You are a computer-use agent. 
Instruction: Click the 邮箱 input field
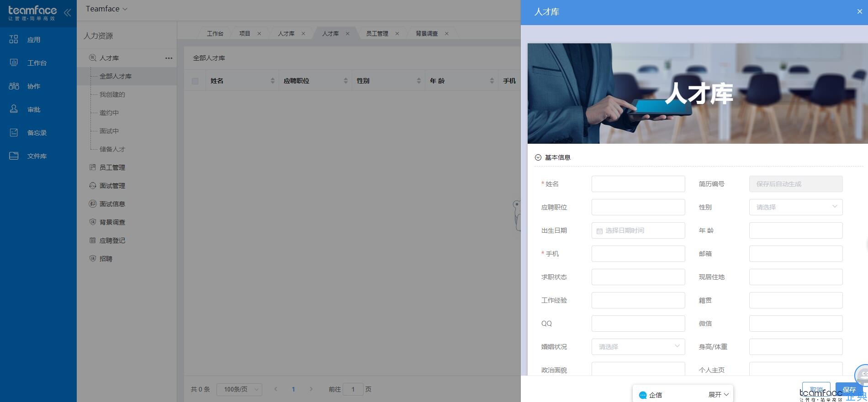tap(796, 254)
